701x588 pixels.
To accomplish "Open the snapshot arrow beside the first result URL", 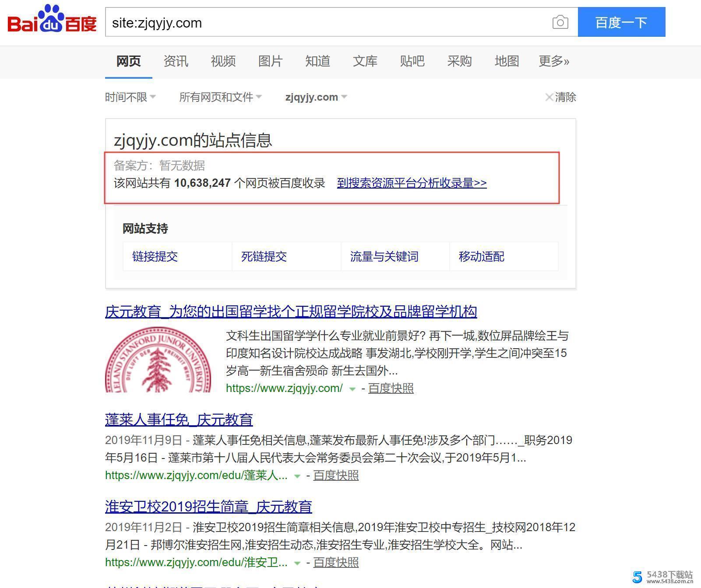I will [352, 389].
